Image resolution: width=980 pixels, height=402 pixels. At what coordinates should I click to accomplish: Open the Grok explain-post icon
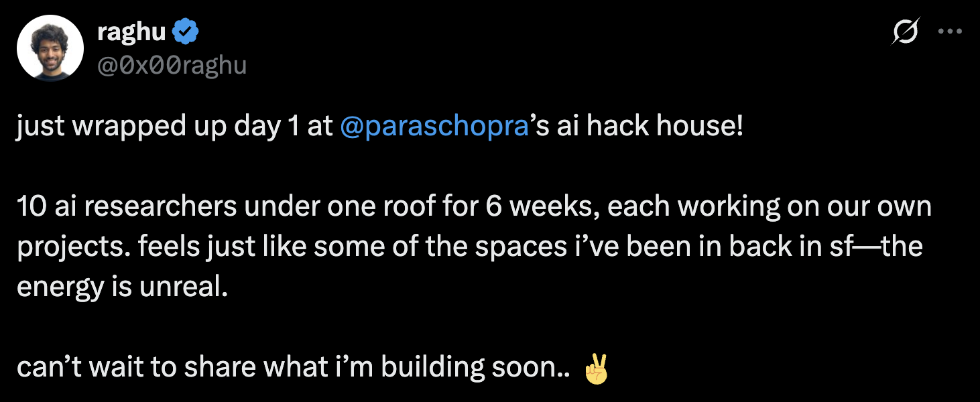pos(904,33)
